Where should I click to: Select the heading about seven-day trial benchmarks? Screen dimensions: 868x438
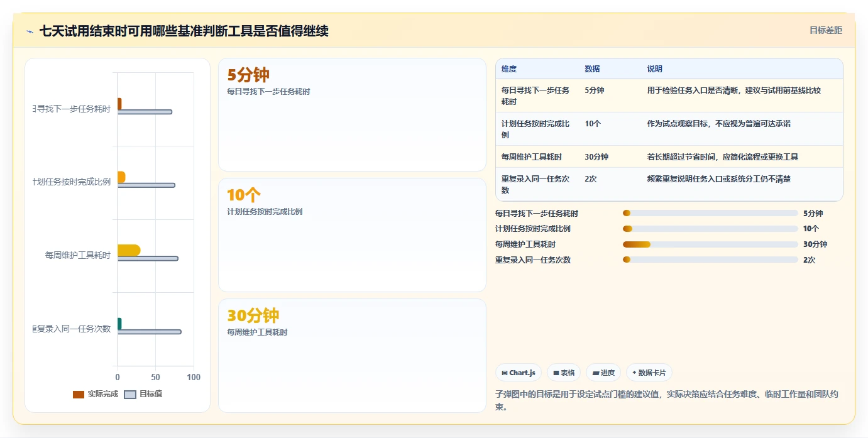(184, 31)
